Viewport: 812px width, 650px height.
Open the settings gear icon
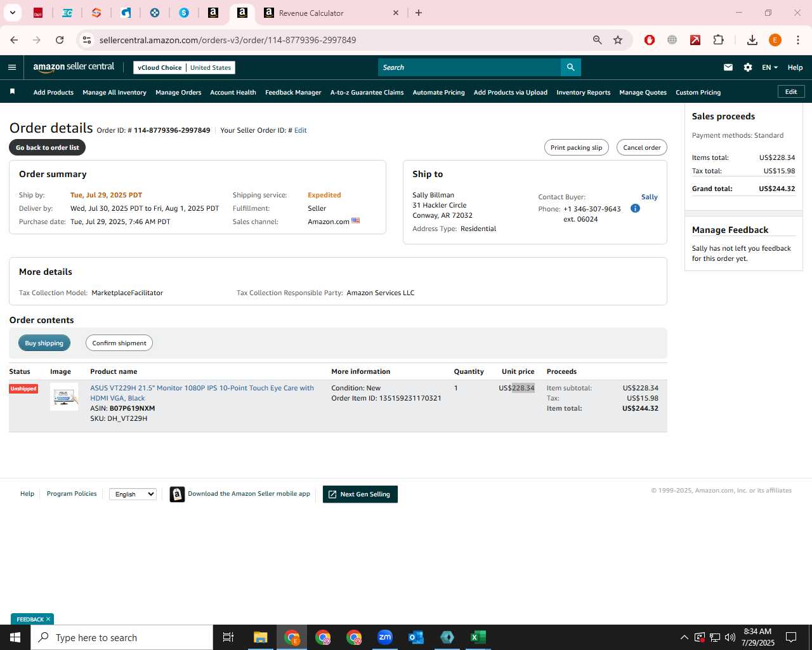click(748, 67)
